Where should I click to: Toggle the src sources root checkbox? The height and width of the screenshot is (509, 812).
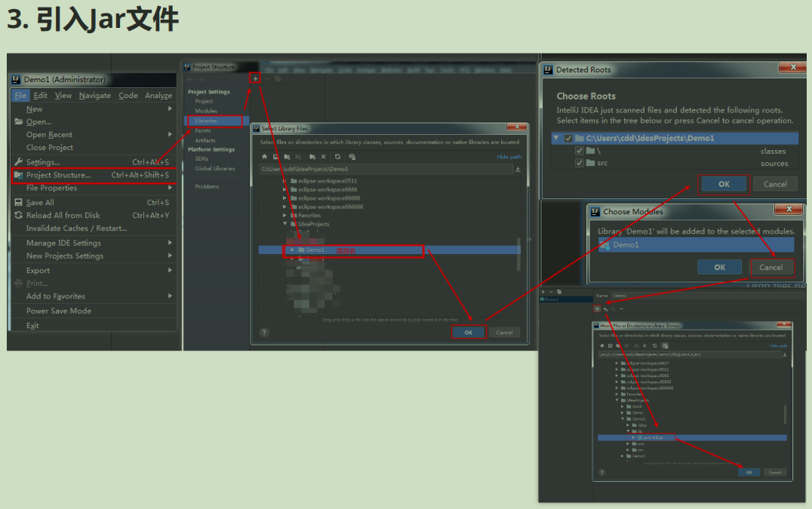pyautogui.click(x=580, y=163)
